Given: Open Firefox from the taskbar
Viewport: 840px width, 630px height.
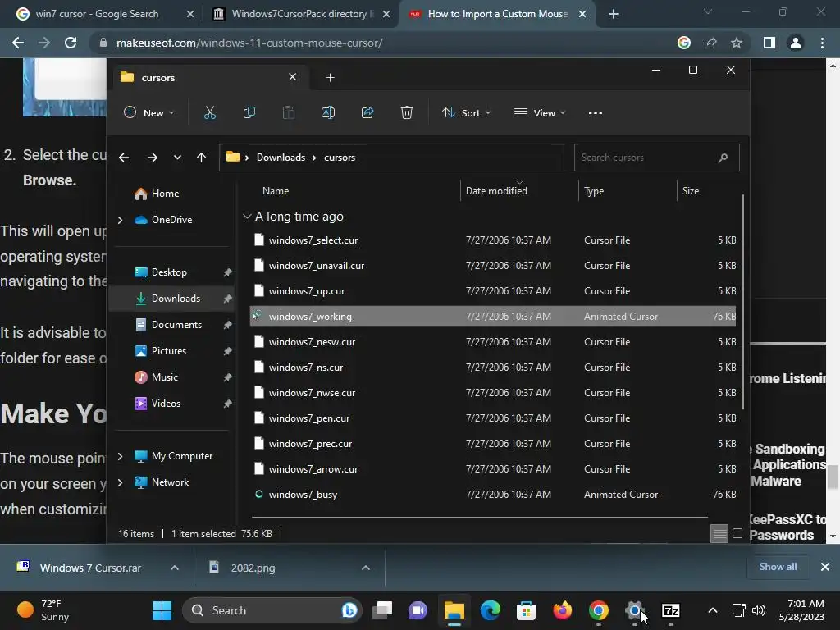Looking at the screenshot, I should (x=562, y=610).
